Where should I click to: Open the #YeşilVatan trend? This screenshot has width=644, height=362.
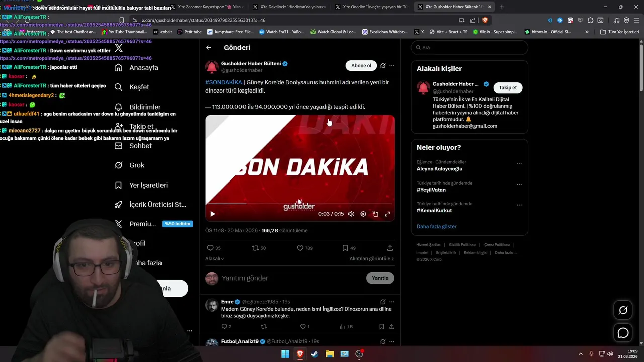coord(431,190)
